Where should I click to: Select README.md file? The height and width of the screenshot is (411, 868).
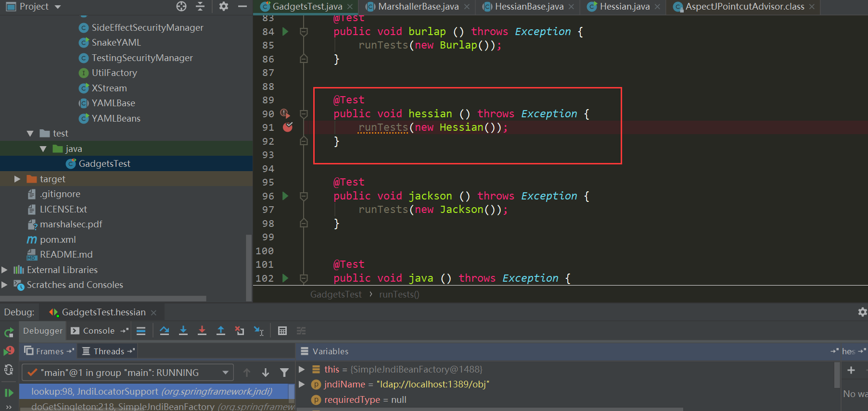[66, 254]
